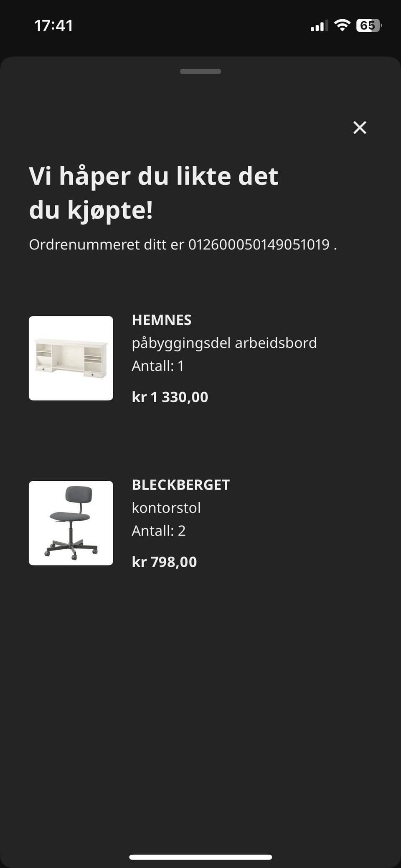This screenshot has width=401, height=868.
Task: Open the BLECKBERGET chair thumbnail
Action: pyautogui.click(x=71, y=523)
